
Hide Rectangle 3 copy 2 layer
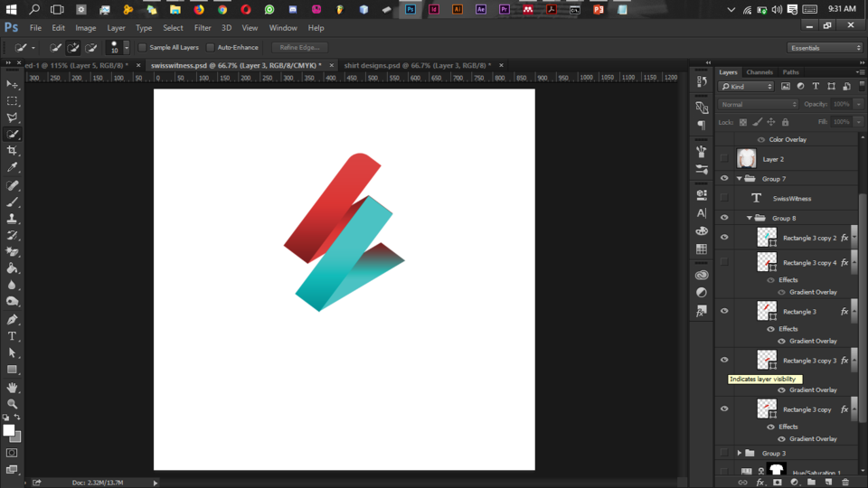point(724,238)
